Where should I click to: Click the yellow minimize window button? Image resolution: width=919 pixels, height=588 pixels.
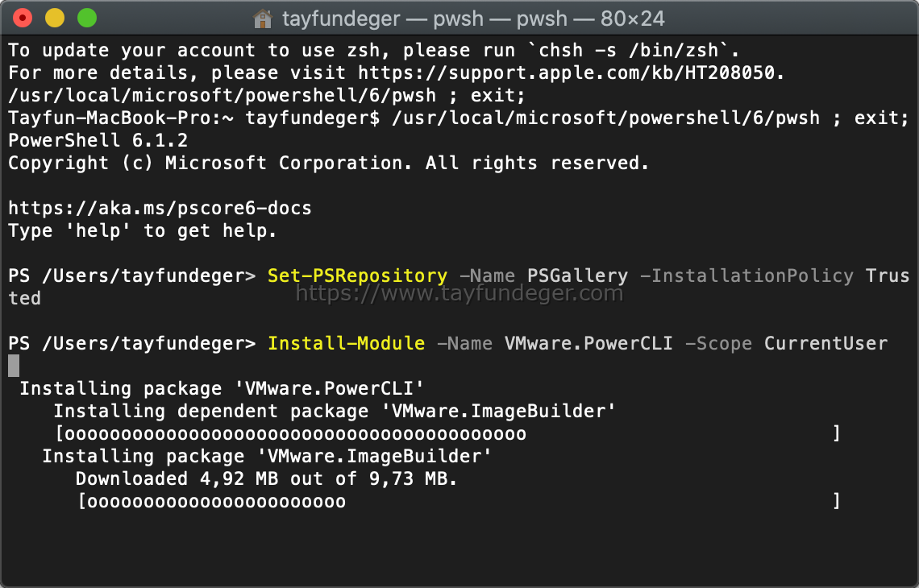(55, 19)
